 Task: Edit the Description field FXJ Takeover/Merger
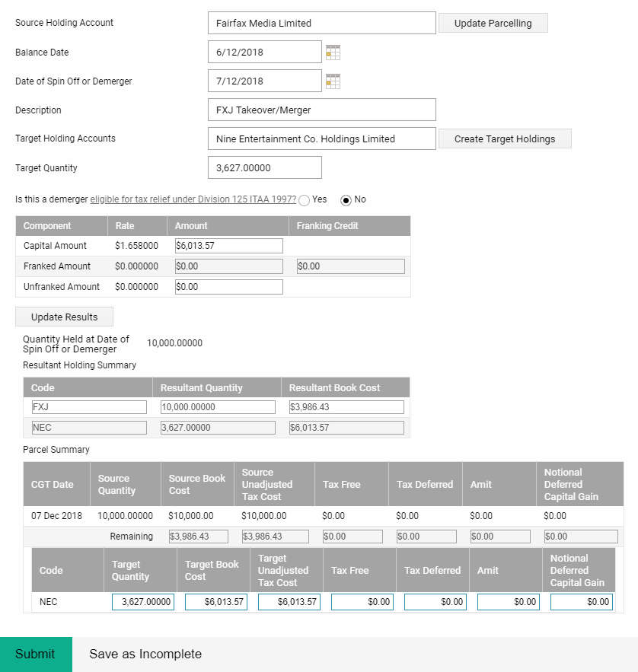(x=321, y=110)
